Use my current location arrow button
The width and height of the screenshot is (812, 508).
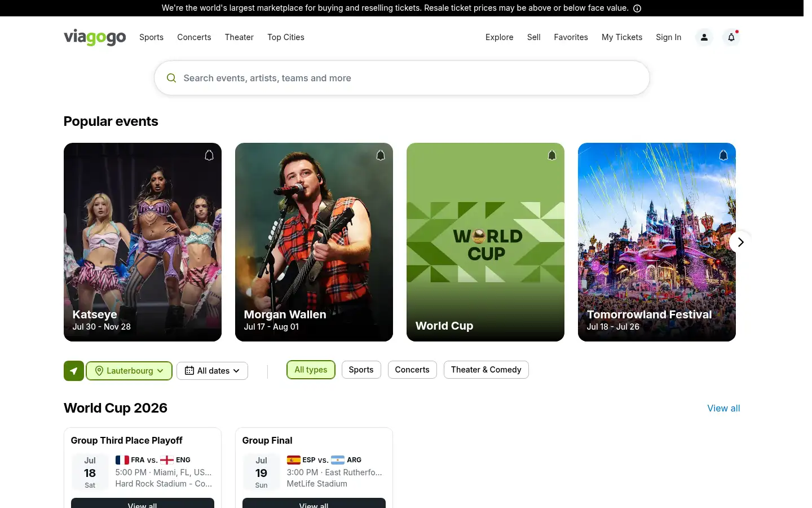(74, 371)
